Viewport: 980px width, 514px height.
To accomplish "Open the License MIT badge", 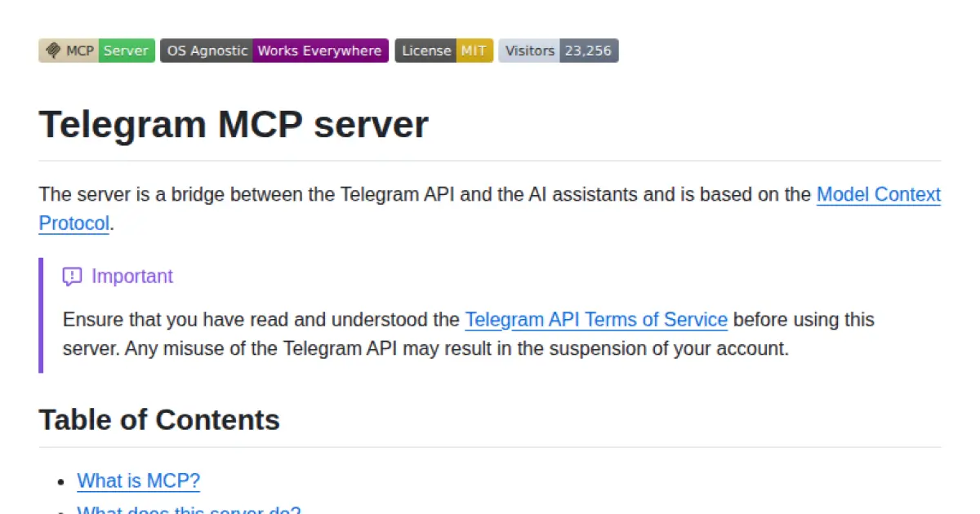I will pyautogui.click(x=443, y=50).
